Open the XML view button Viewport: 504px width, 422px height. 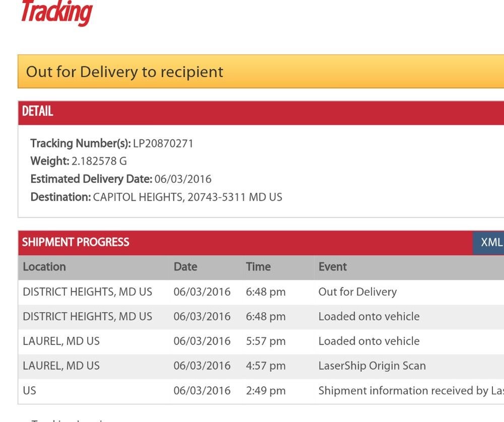[490, 243]
